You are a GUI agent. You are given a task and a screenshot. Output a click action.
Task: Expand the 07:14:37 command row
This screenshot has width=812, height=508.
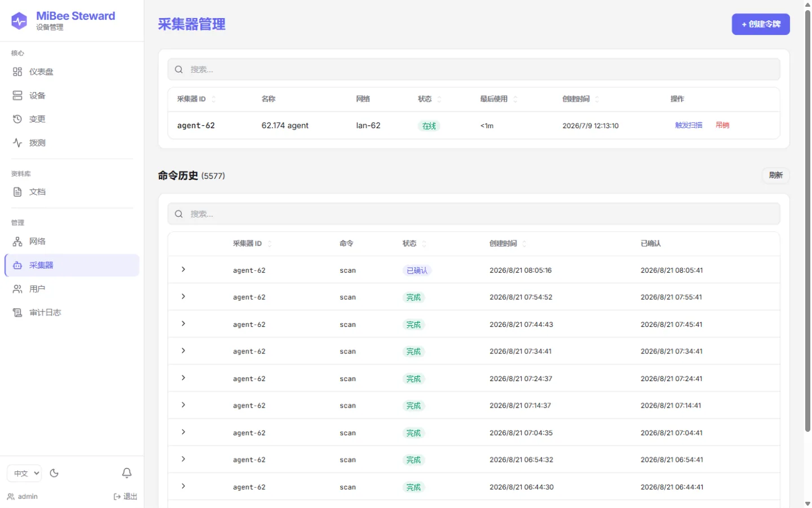click(183, 405)
